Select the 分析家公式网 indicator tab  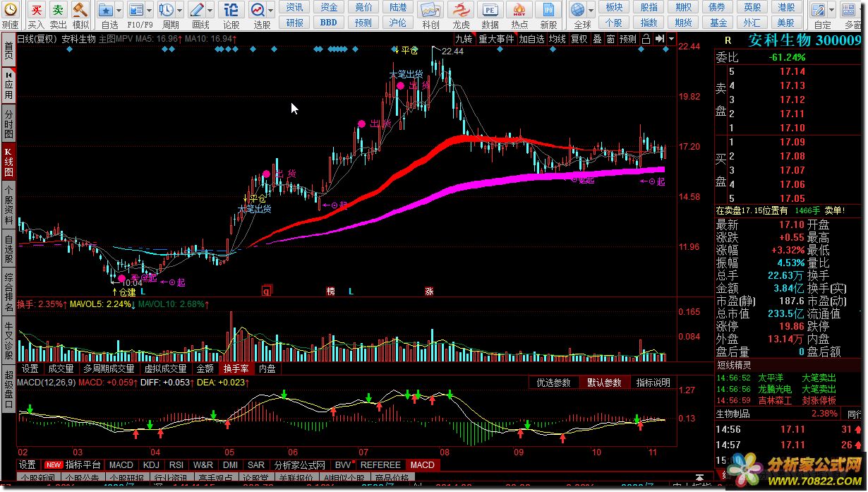300,465
